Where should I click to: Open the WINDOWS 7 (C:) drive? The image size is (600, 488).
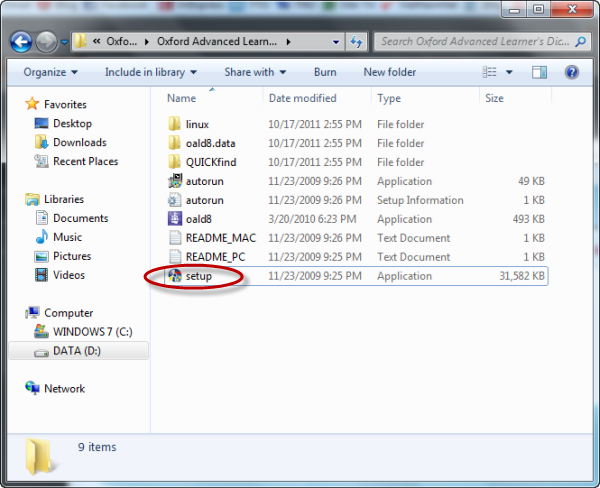93,332
